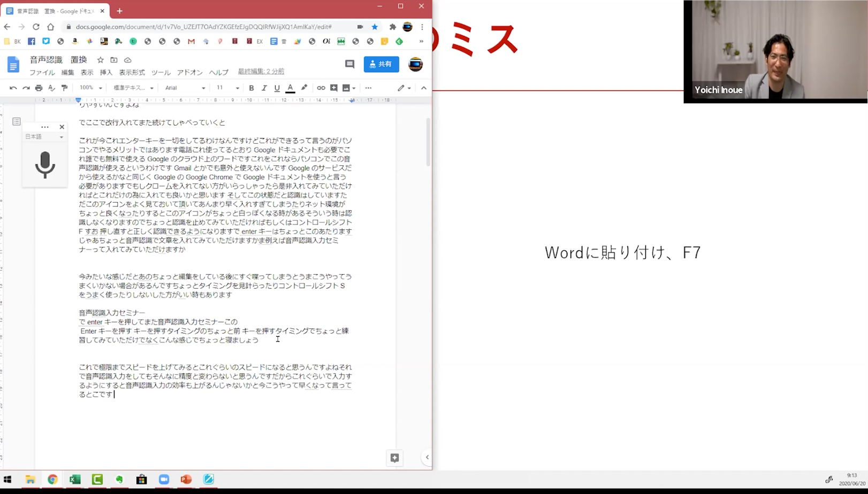The image size is (868, 494).
Task: Toggle bold formatting
Action: pyautogui.click(x=252, y=88)
